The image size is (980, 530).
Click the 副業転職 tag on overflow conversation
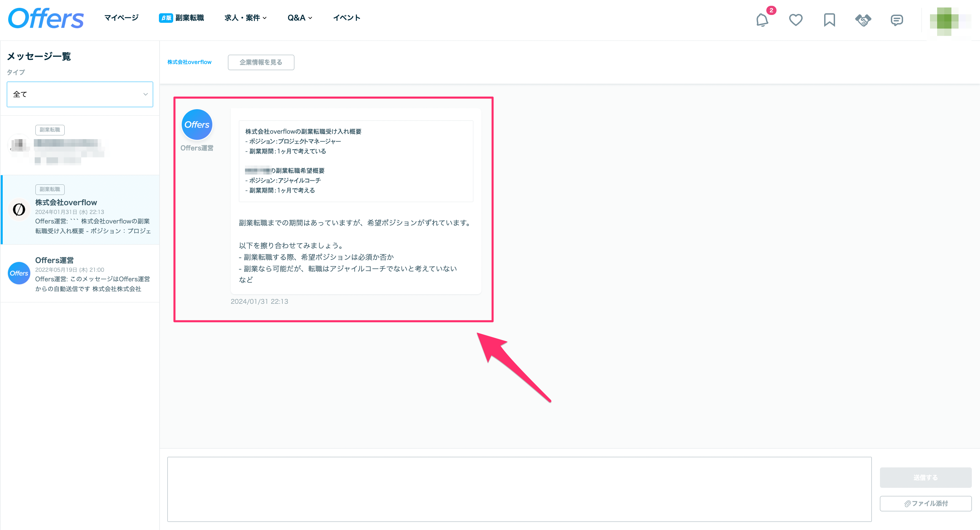(x=50, y=189)
